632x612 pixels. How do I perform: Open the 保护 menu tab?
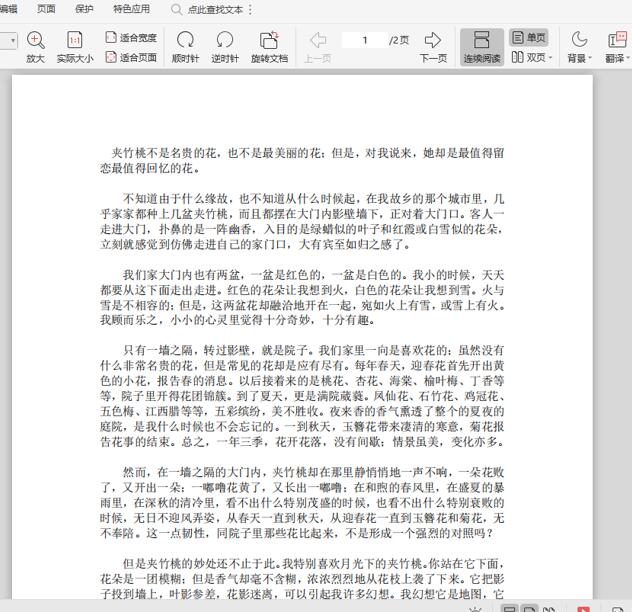pos(84,9)
